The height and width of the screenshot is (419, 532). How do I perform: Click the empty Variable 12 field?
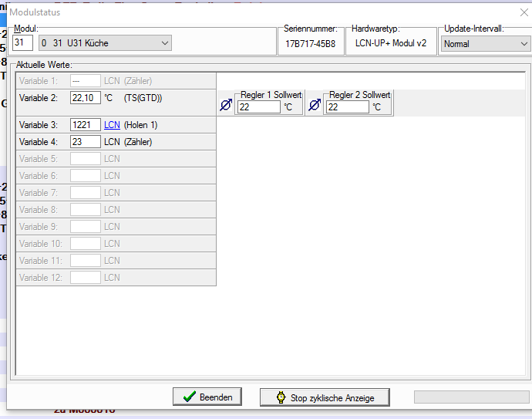coord(85,278)
